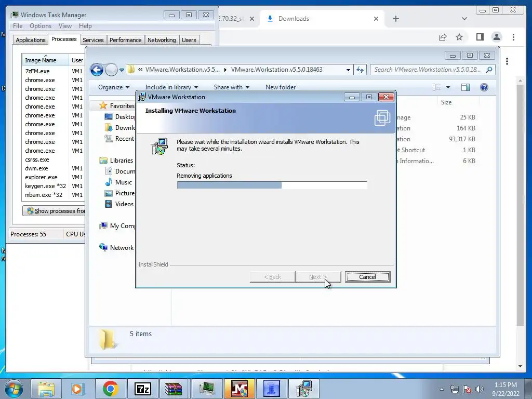The image size is (532, 399).
Task: Click Show processes from all users button
Action: (54, 211)
